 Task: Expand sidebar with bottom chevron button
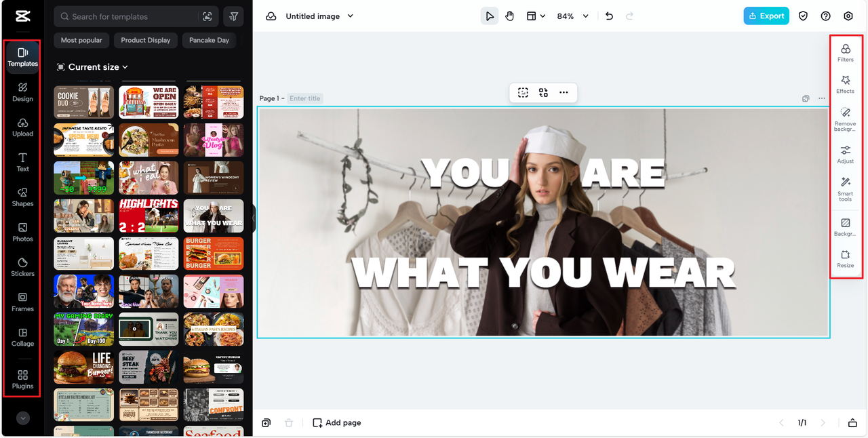click(23, 418)
